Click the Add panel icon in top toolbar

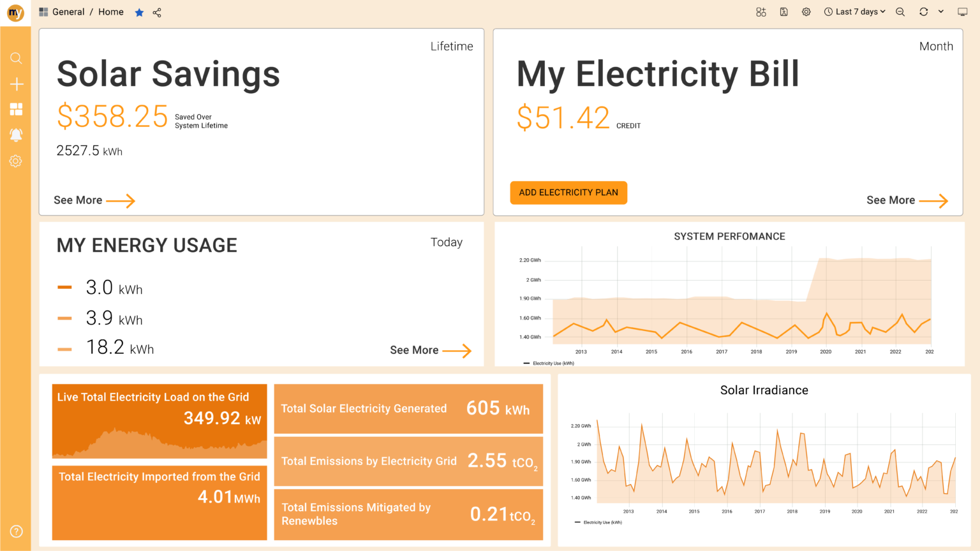(x=761, y=11)
